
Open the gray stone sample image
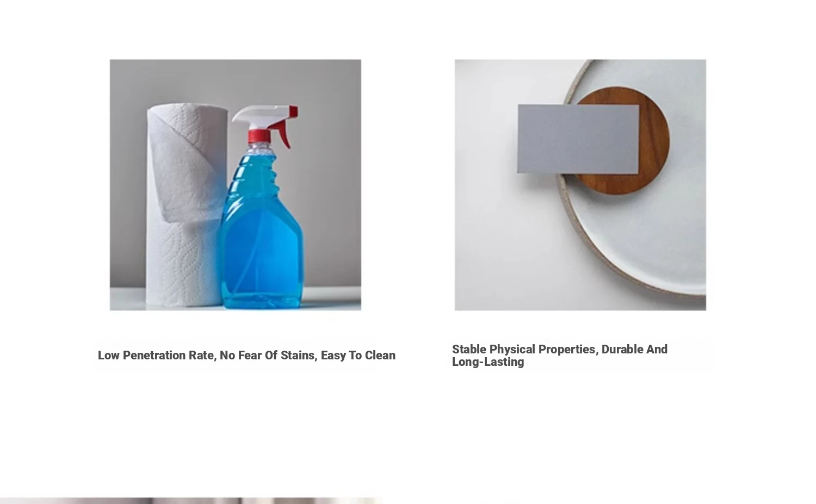coord(580,185)
